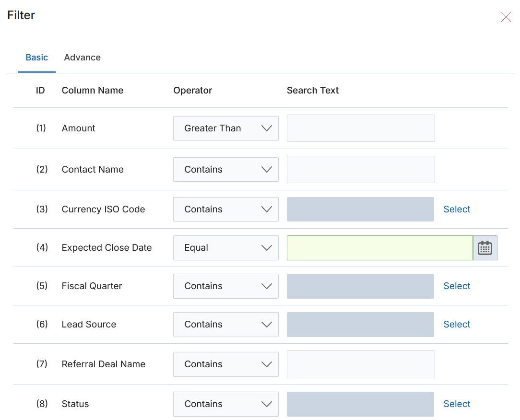This screenshot has height=420, width=520.
Task: Click the 'Expected Close Date' row label
Action: click(x=107, y=247)
